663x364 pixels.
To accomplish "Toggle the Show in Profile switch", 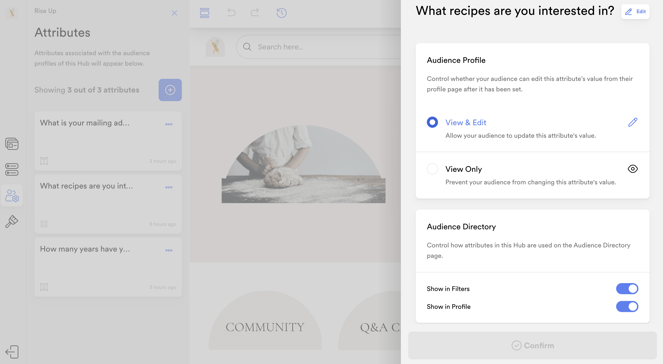I will pyautogui.click(x=627, y=307).
